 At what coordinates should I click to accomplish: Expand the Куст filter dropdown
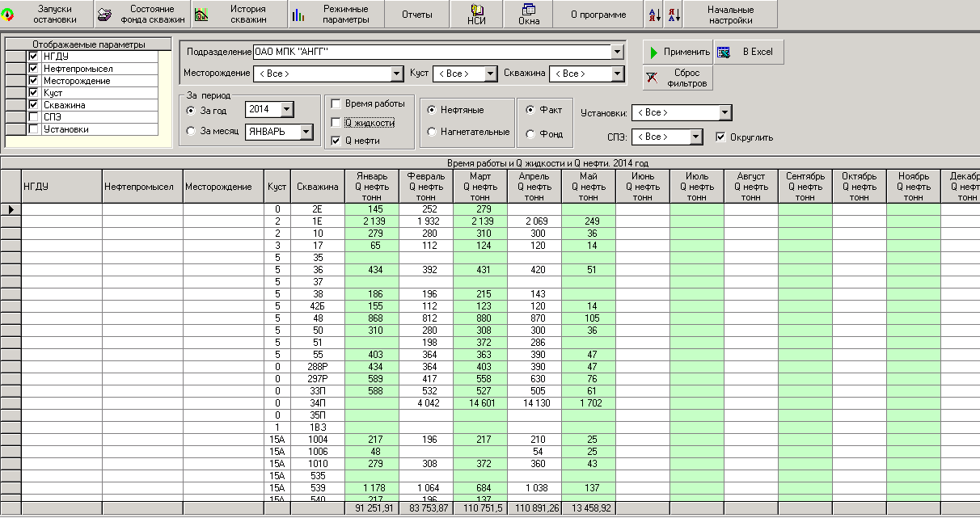(490, 74)
